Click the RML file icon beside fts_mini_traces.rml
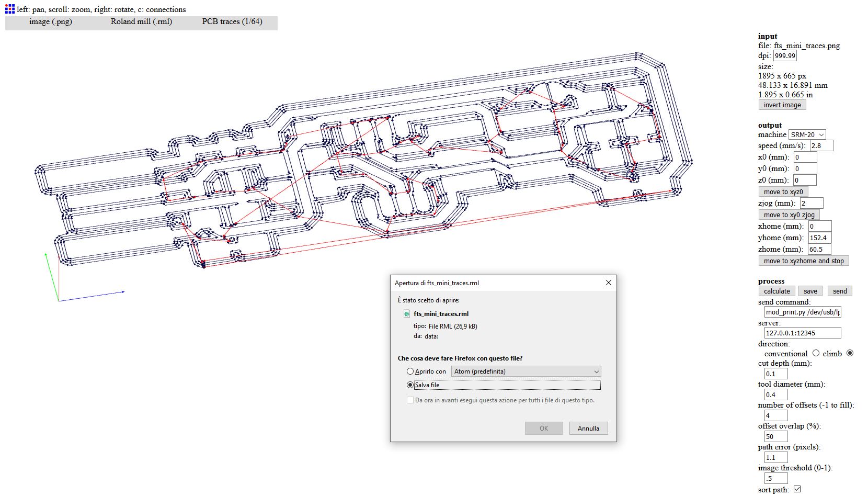 (406, 313)
